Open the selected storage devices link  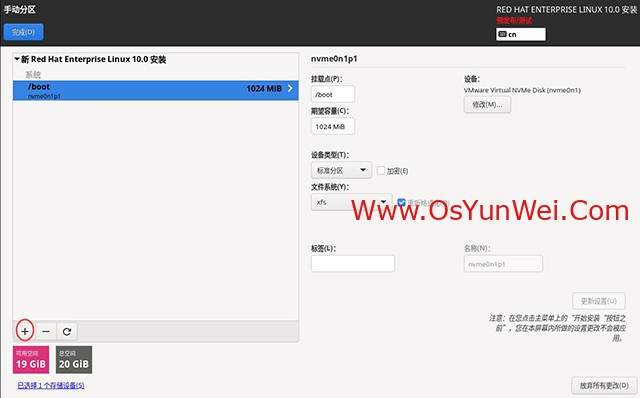tap(51, 385)
